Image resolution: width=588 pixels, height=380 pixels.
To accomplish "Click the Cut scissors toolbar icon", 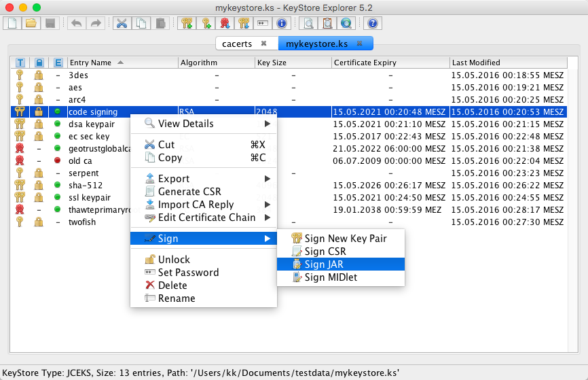I will click(x=122, y=23).
